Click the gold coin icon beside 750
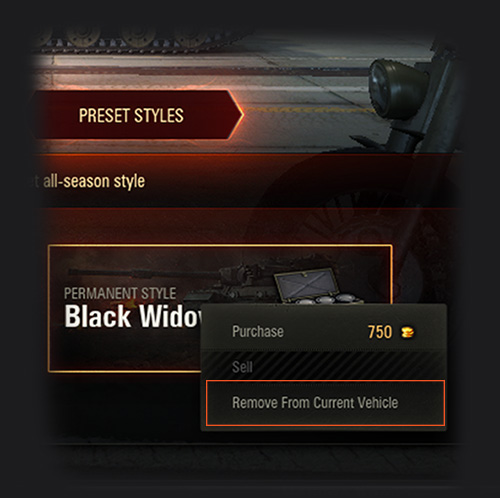500x498 pixels. (x=407, y=332)
